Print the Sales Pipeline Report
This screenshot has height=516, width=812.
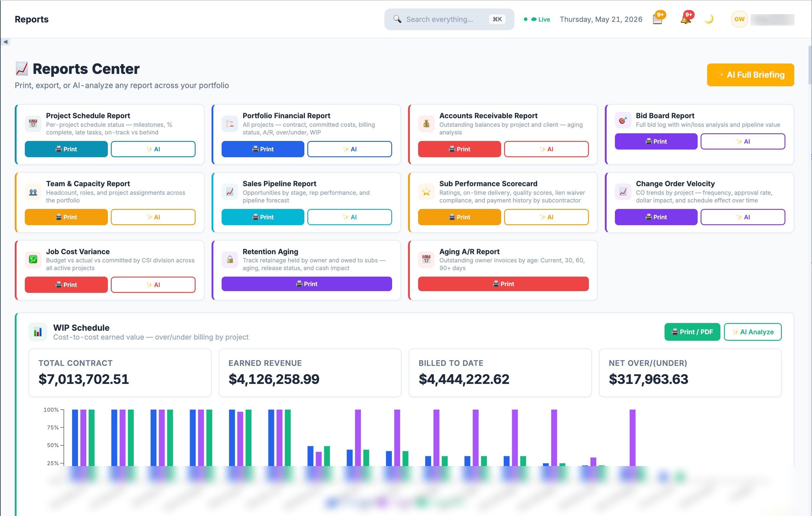point(263,217)
